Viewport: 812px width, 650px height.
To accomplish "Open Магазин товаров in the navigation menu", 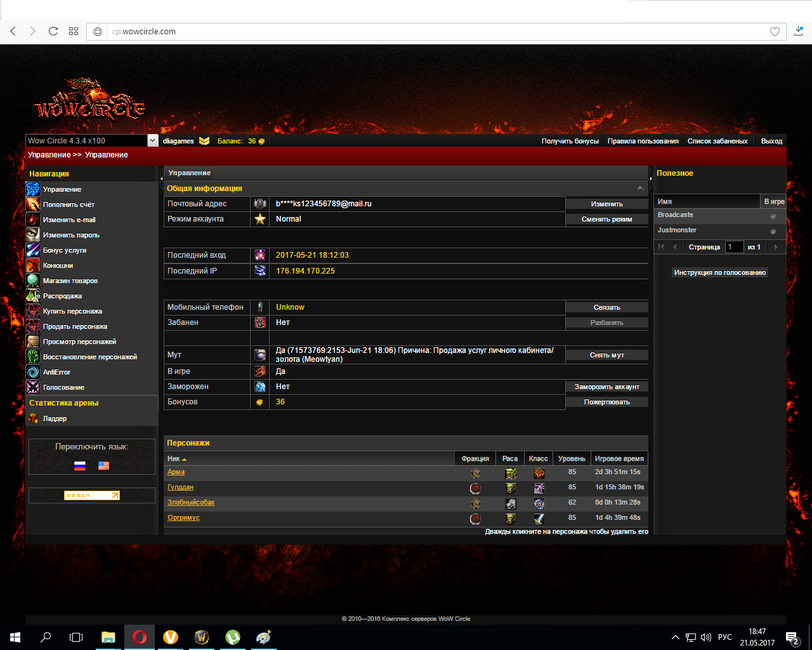I will point(70,281).
